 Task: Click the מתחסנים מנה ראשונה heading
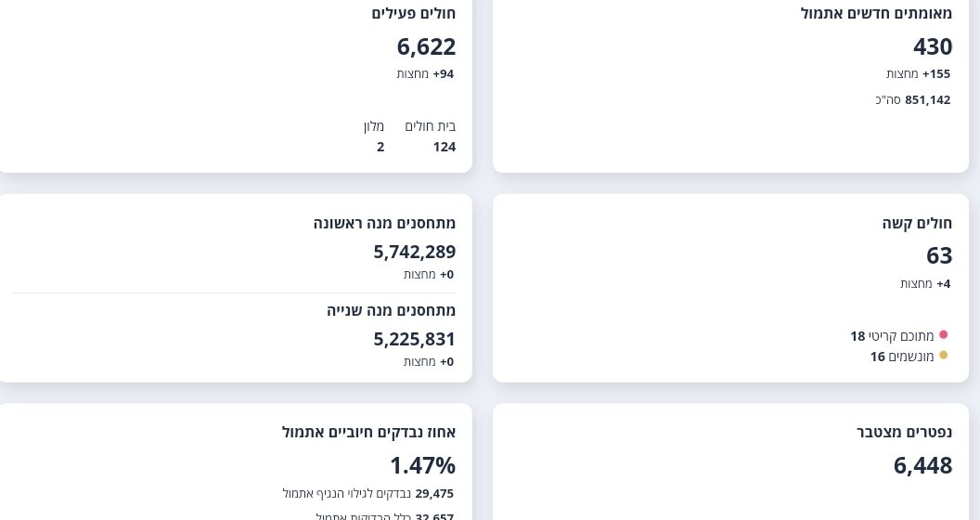pyautogui.click(x=384, y=223)
